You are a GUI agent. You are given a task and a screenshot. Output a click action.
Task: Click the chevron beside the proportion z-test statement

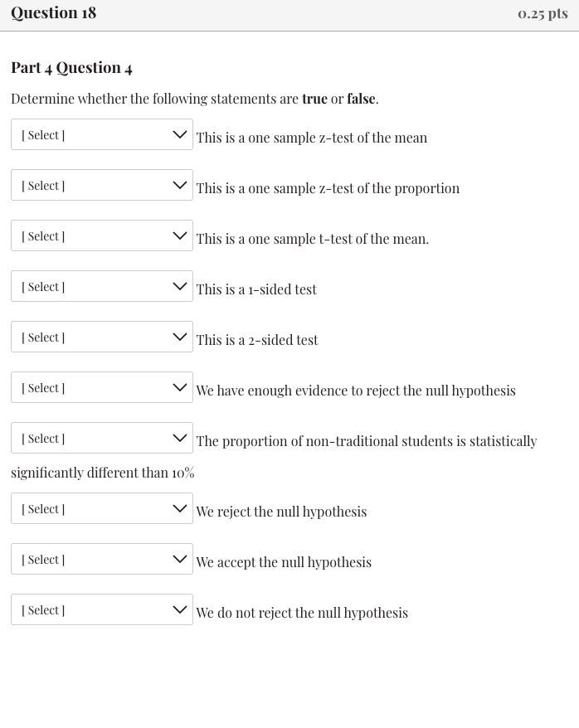(x=180, y=184)
